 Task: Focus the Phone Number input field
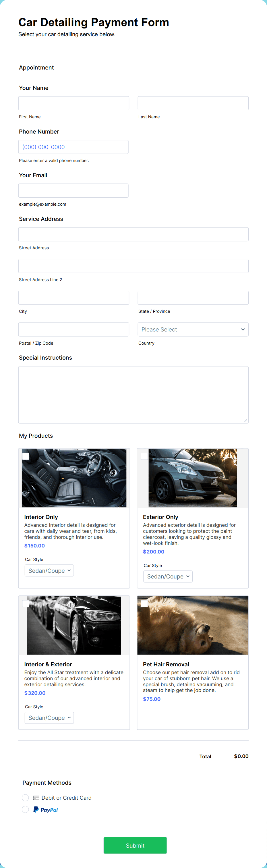tap(73, 147)
